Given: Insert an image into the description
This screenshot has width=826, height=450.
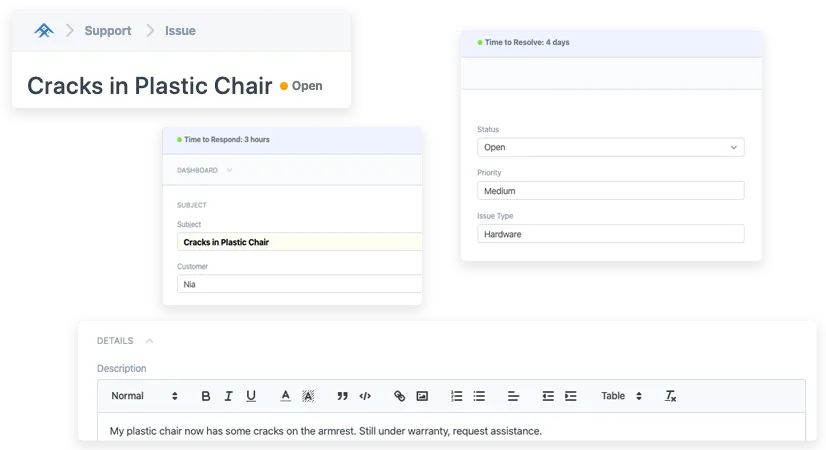Looking at the screenshot, I should point(422,396).
